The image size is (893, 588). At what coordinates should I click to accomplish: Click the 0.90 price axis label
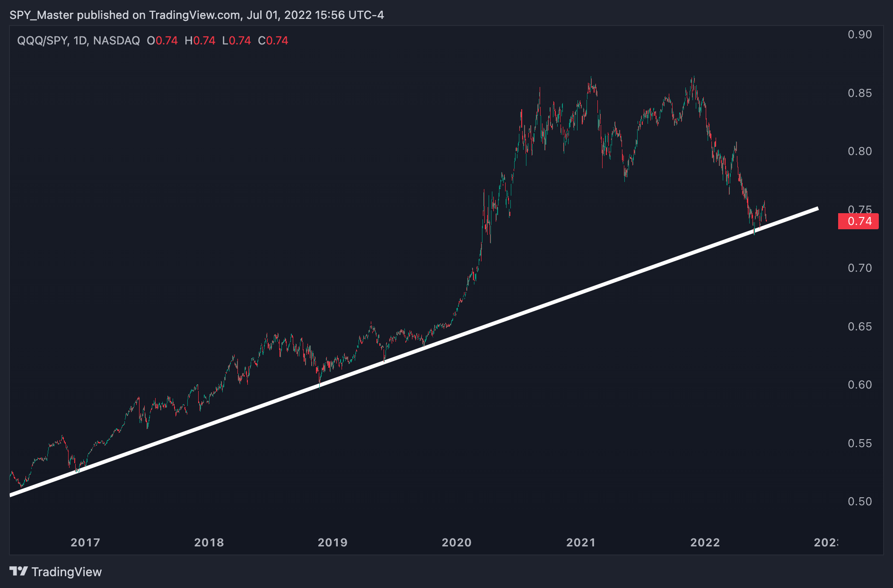click(x=860, y=35)
